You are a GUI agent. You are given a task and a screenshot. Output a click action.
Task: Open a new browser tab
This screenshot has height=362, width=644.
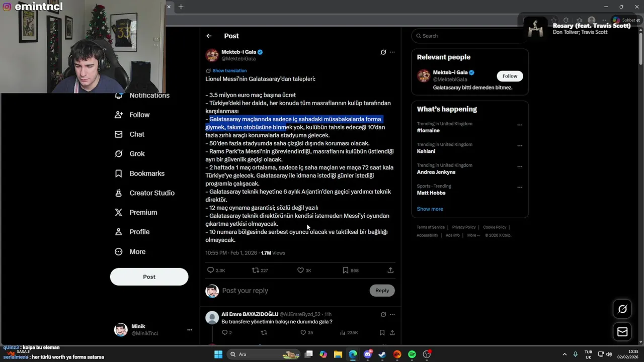coord(181,7)
